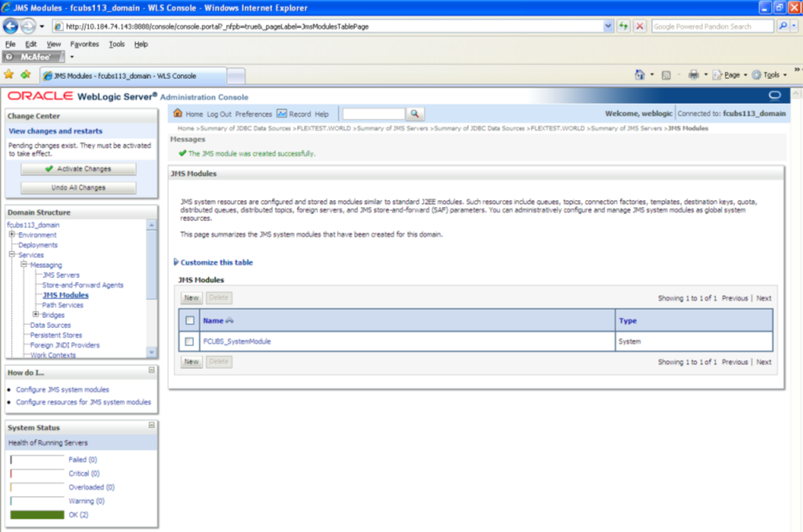Click the Stop loading red X icon

click(640, 26)
